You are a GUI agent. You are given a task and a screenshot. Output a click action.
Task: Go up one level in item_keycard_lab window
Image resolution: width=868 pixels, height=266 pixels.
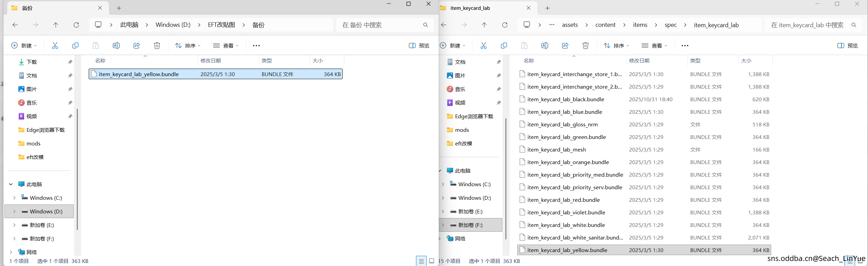[x=484, y=25]
